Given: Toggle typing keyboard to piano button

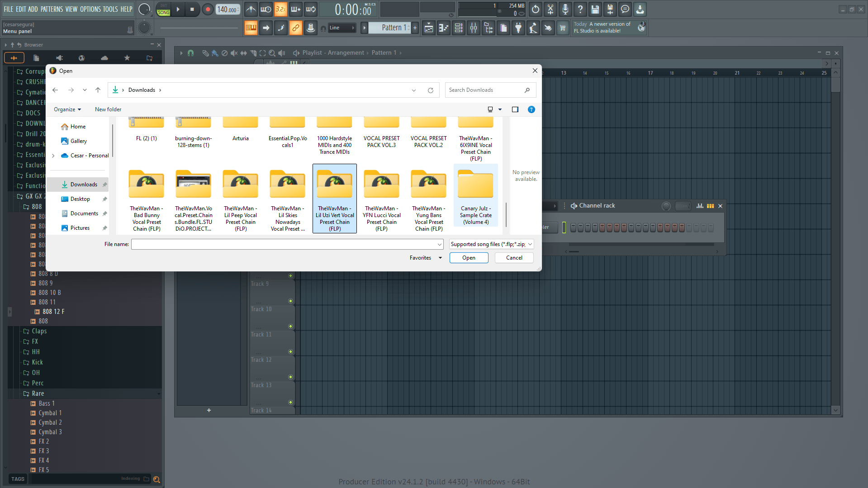Looking at the screenshot, I should (251, 28).
